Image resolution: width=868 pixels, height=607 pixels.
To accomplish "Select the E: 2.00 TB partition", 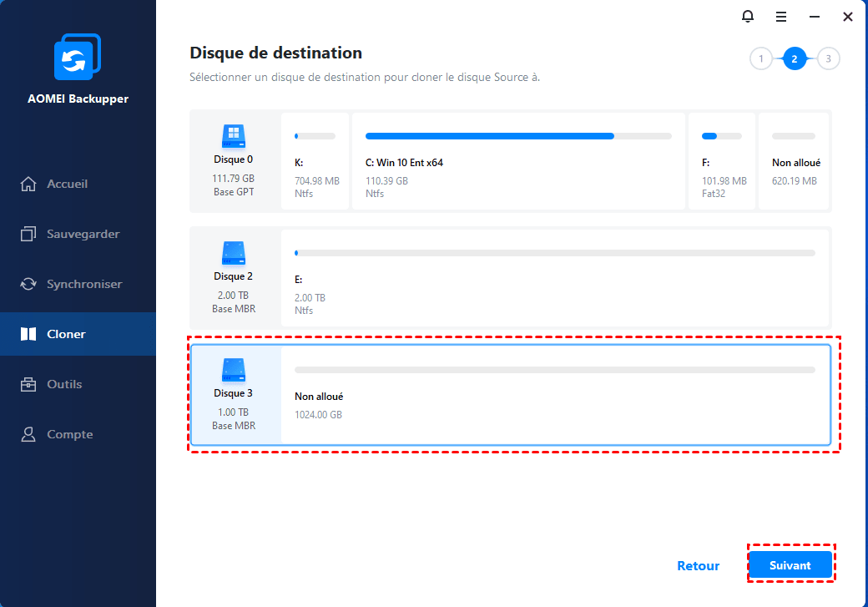I will 555,278.
